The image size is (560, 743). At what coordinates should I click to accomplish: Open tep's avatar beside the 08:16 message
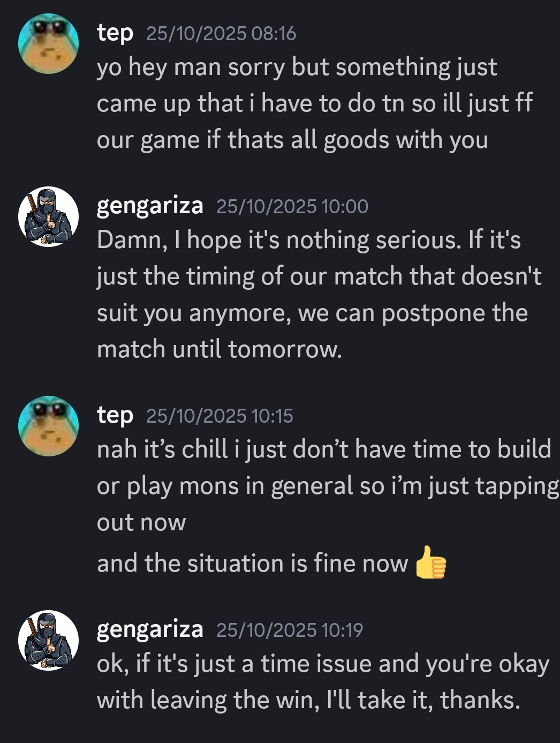[48, 44]
